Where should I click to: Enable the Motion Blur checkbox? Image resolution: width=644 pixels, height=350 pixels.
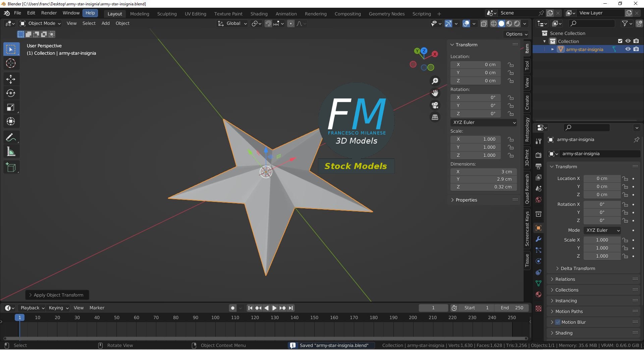pyautogui.click(x=558, y=322)
